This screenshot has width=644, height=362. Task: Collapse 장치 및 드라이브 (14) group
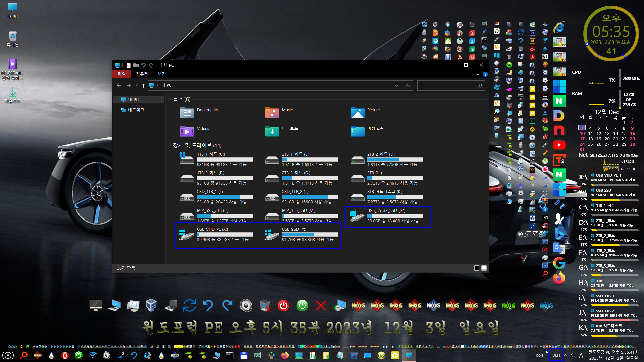click(170, 145)
